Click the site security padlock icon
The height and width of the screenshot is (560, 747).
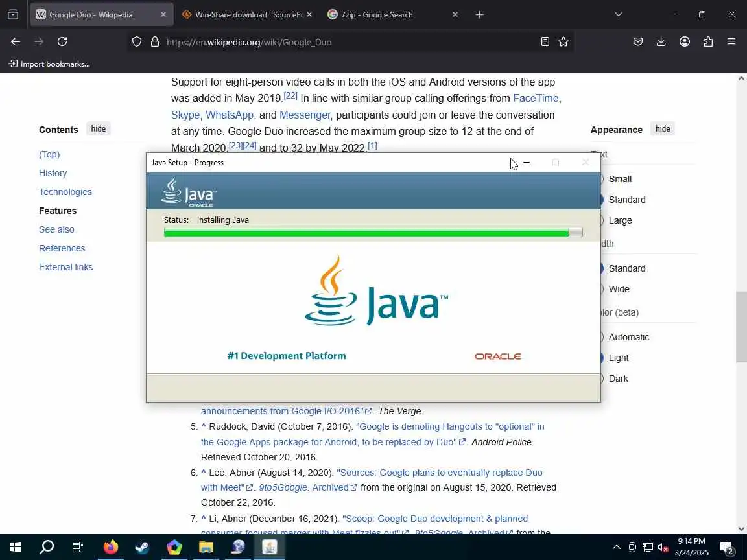(x=155, y=42)
